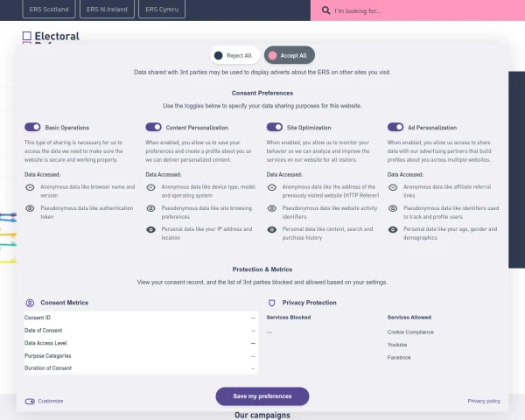This screenshot has height=420, width=525.
Task: Disable the Content Personalization toggle
Action: click(153, 127)
